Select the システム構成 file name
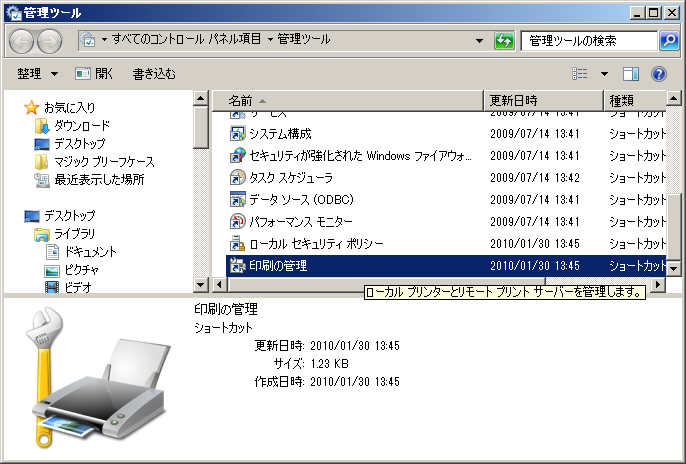 (x=280, y=134)
